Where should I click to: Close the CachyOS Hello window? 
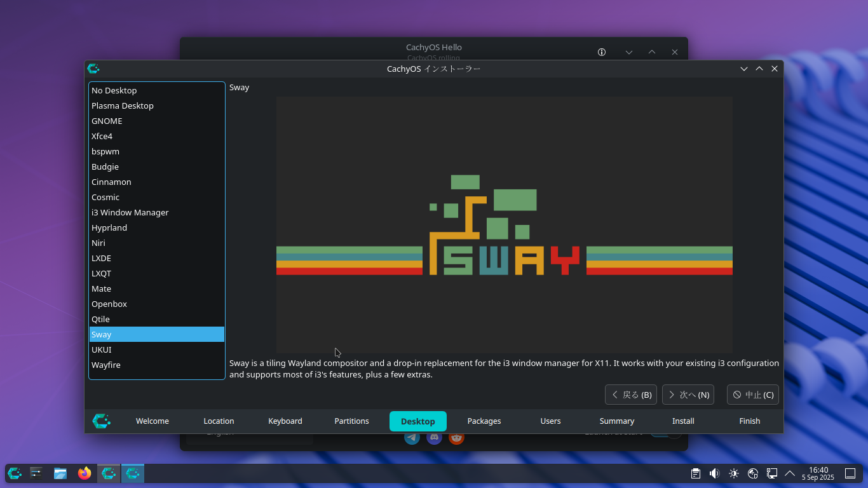(675, 52)
